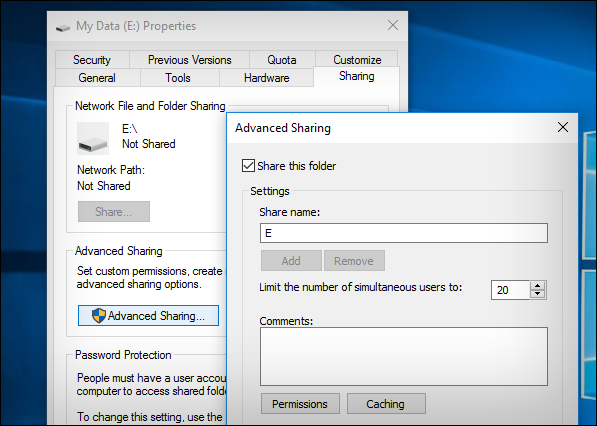The image size is (597, 426).
Task: Uncheck the Share this folder checkbox
Action: (x=248, y=166)
